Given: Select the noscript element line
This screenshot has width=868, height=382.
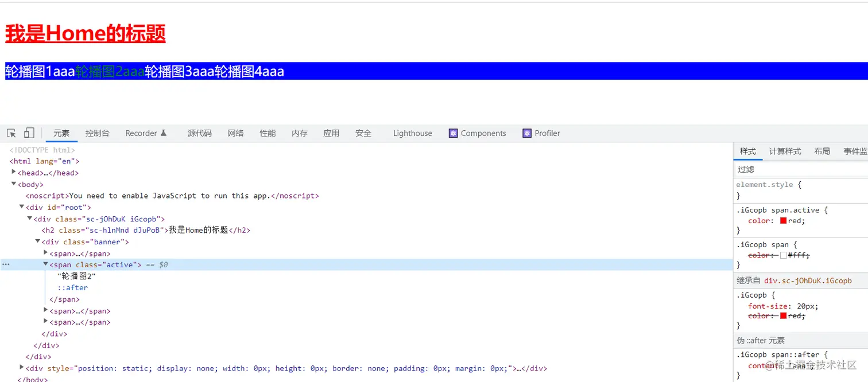Looking at the screenshot, I should (x=172, y=196).
